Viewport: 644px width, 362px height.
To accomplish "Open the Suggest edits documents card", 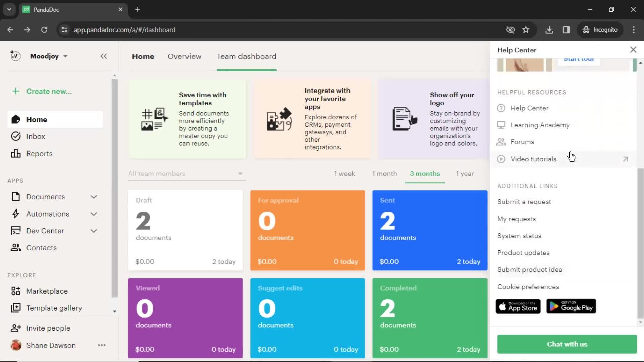I will (307, 318).
